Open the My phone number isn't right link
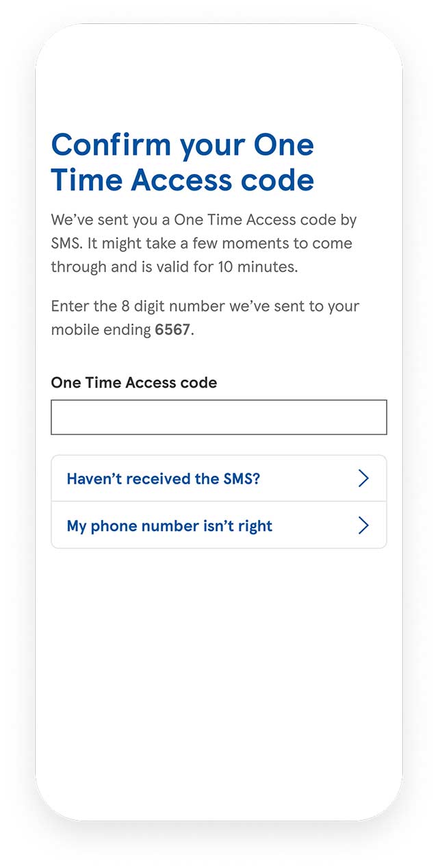The image size is (438, 868). point(169,526)
